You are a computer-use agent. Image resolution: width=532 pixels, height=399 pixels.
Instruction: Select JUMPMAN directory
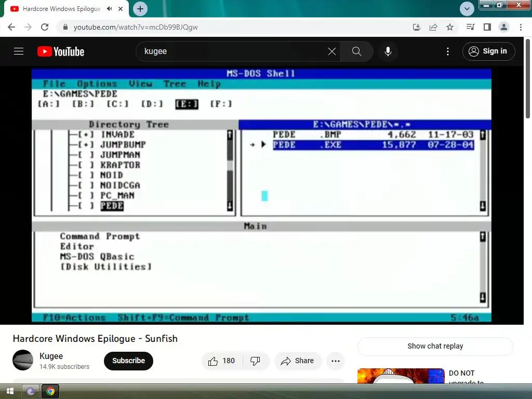point(120,155)
